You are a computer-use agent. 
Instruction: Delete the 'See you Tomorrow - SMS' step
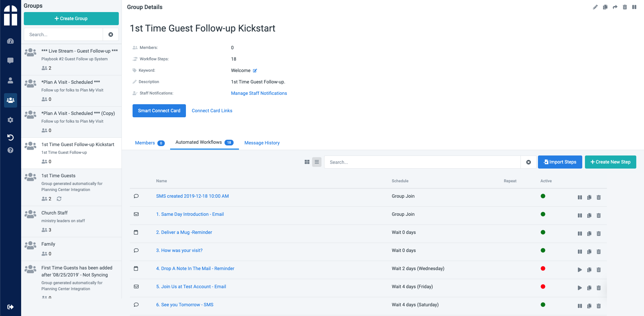(598, 306)
